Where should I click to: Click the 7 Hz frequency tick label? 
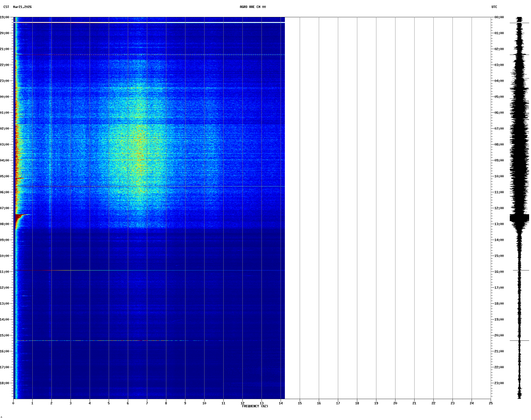[147, 403]
